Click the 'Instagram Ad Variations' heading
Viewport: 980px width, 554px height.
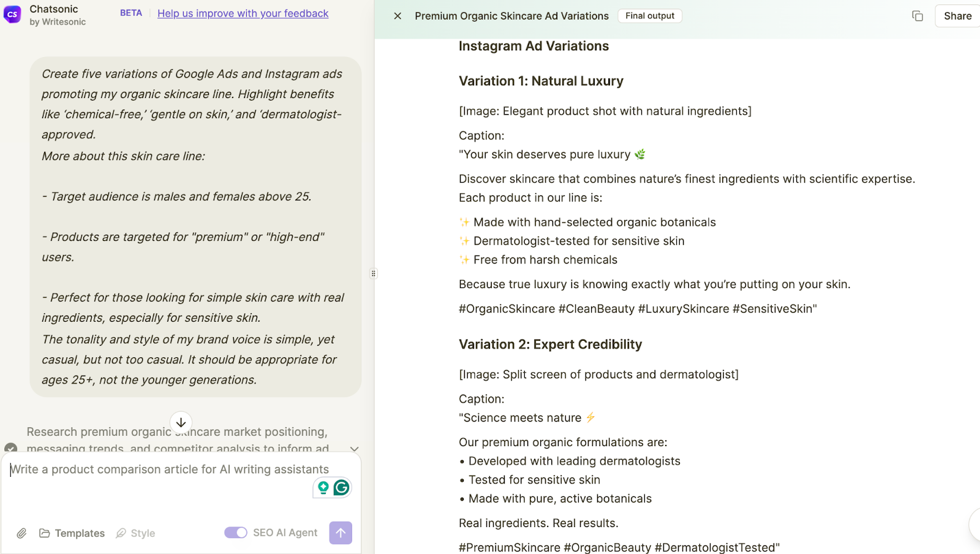pyautogui.click(x=533, y=46)
